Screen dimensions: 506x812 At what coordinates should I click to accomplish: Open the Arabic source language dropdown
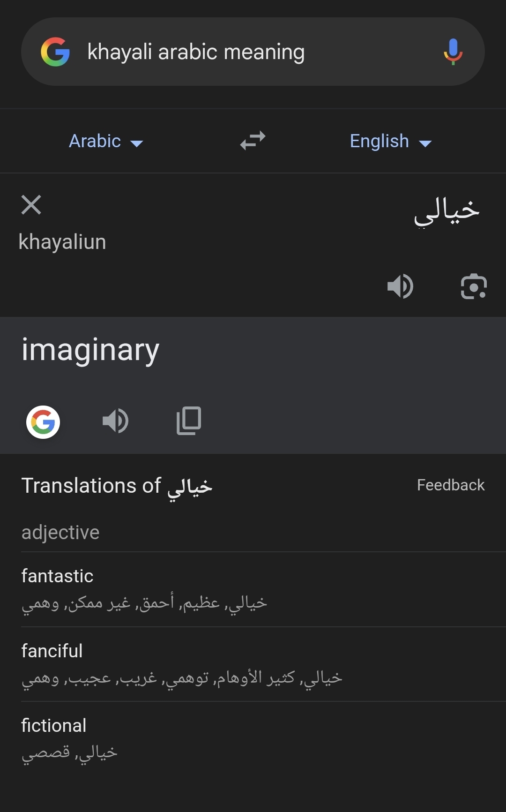point(106,141)
